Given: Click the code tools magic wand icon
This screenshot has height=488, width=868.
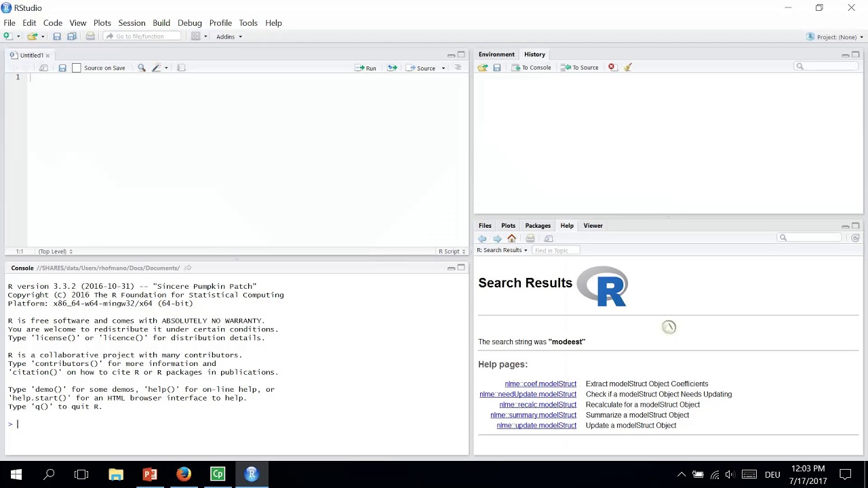Looking at the screenshot, I should pos(156,68).
